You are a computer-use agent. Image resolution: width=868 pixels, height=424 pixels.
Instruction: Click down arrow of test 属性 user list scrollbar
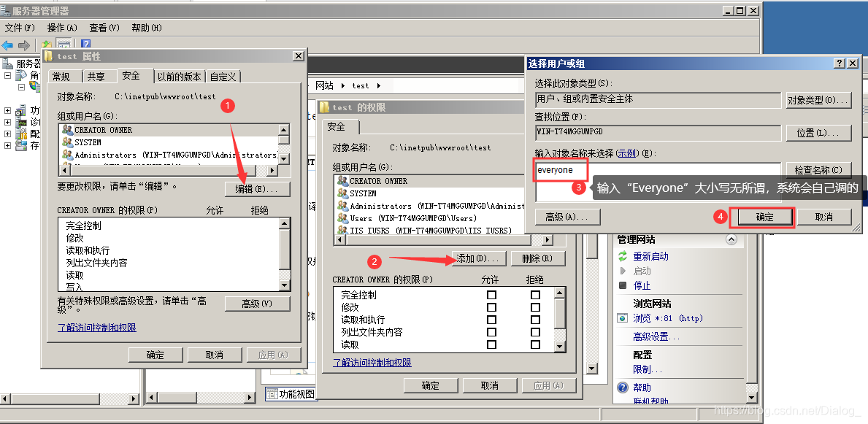point(284,158)
